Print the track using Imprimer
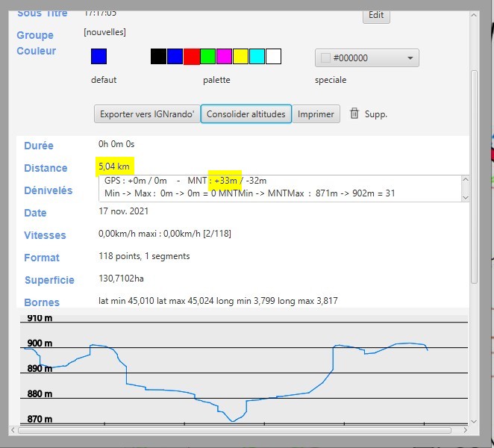 coord(316,114)
